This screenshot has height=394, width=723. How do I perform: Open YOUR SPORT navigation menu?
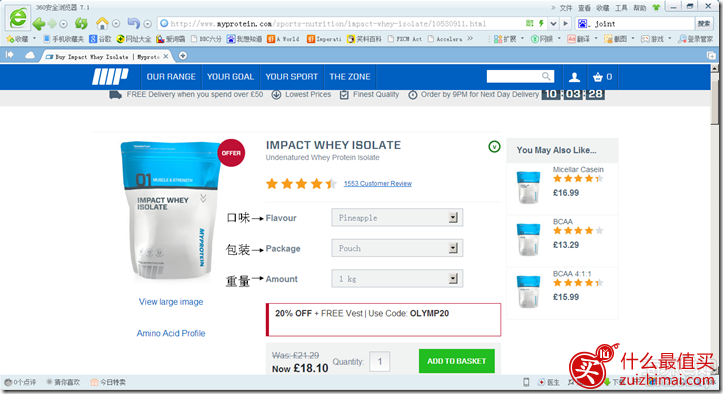click(x=291, y=77)
